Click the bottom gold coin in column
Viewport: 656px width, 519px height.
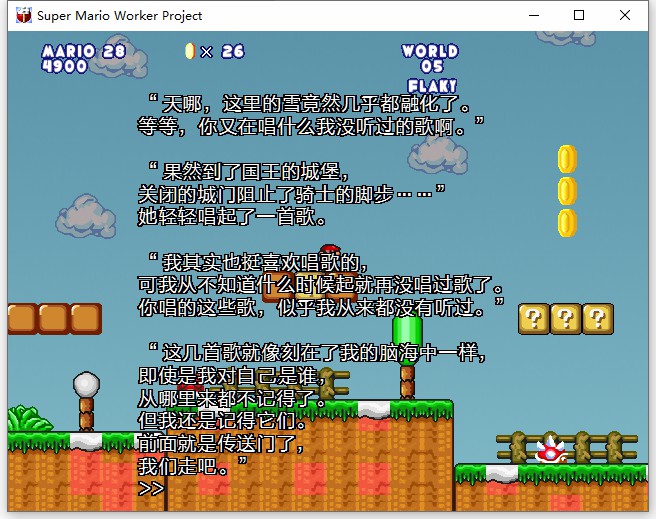pyautogui.click(x=567, y=223)
